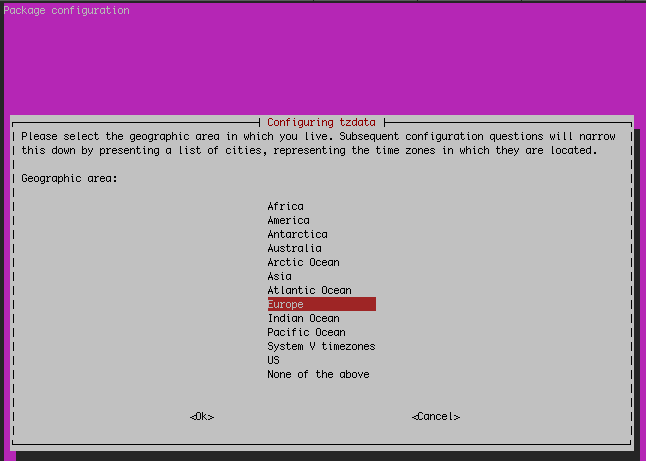646x461 pixels.
Task: Click the Configuring tzdata dialog title
Action: [322, 121]
